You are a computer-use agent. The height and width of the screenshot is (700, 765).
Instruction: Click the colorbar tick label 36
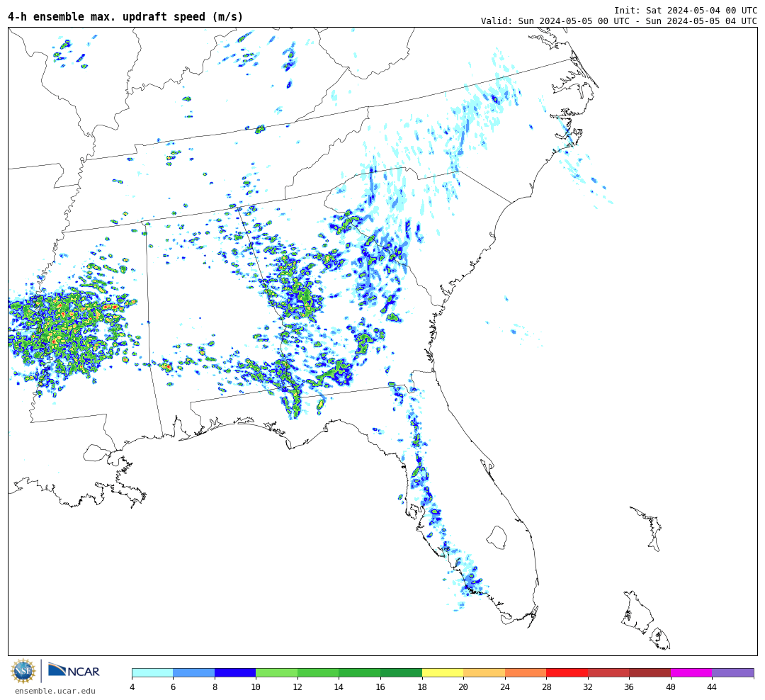click(630, 687)
